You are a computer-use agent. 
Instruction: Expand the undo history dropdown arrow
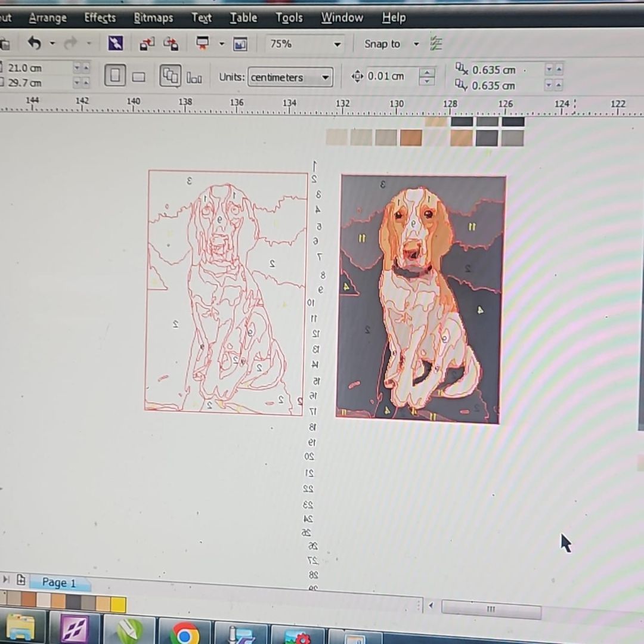coord(52,43)
